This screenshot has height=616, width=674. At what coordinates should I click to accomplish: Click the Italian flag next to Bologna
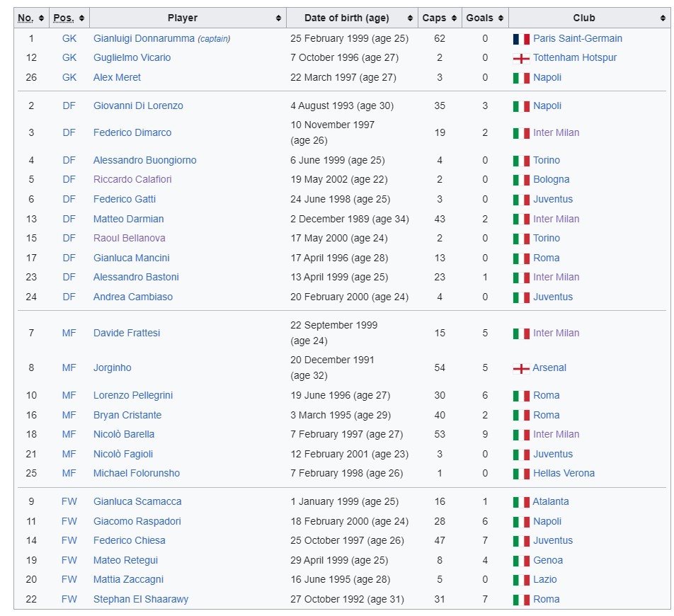(521, 180)
